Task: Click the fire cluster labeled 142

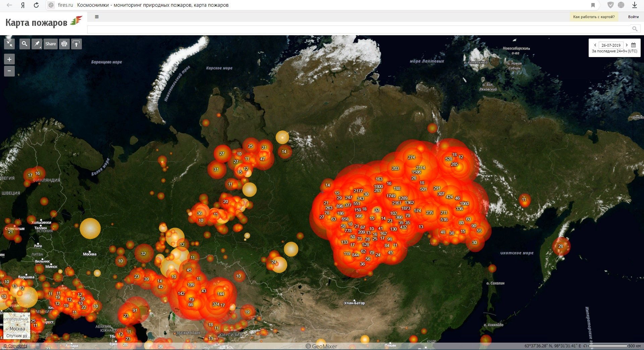Action: (181, 293)
